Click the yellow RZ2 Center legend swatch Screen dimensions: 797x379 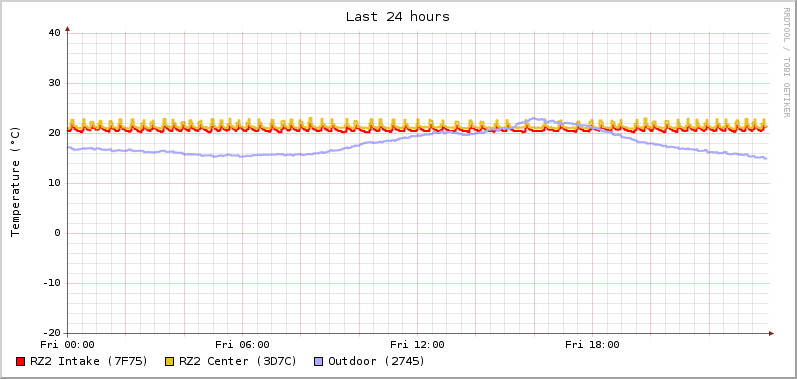coord(170,362)
